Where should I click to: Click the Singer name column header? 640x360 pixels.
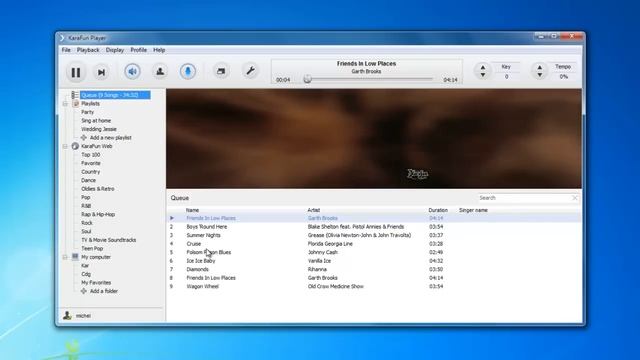point(473,210)
